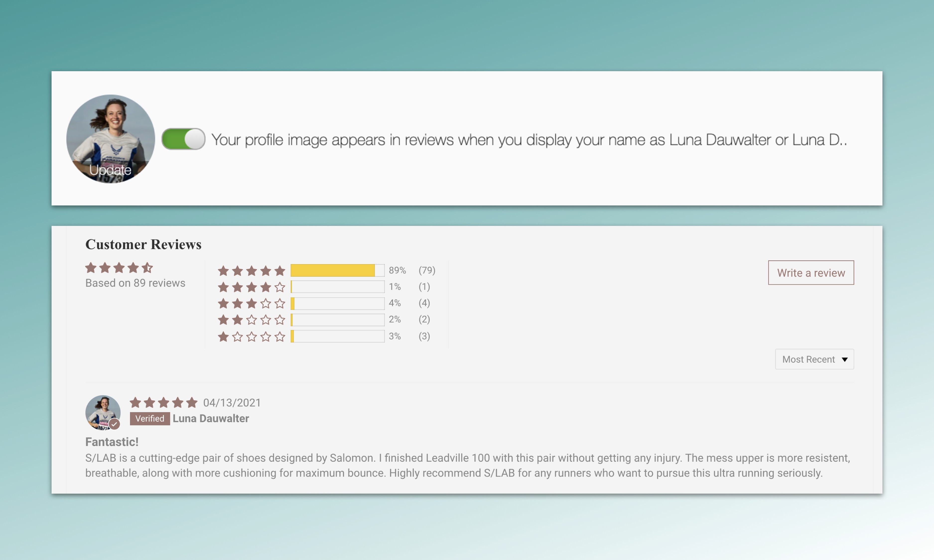Click Update on the large profile photo
934x560 pixels.
click(110, 170)
